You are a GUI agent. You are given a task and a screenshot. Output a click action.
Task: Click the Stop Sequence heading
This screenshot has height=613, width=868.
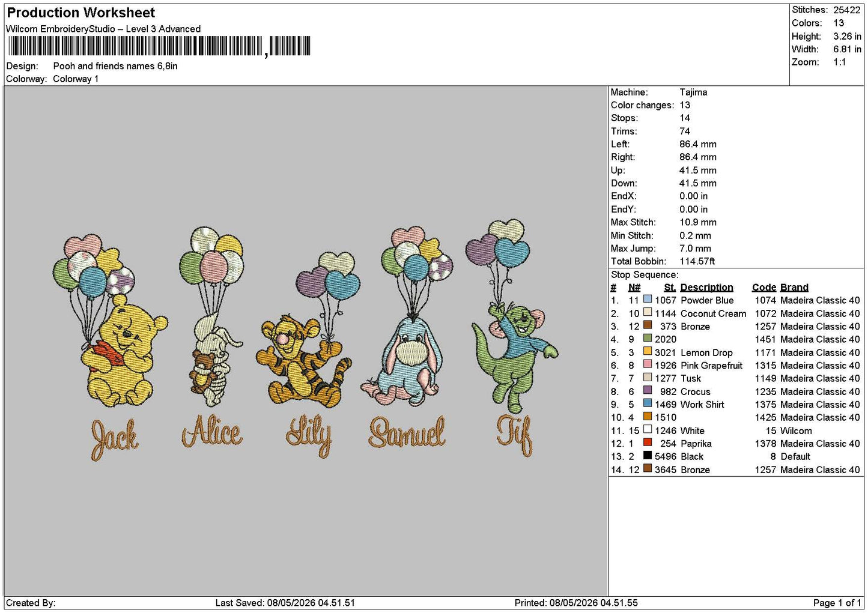(x=645, y=274)
